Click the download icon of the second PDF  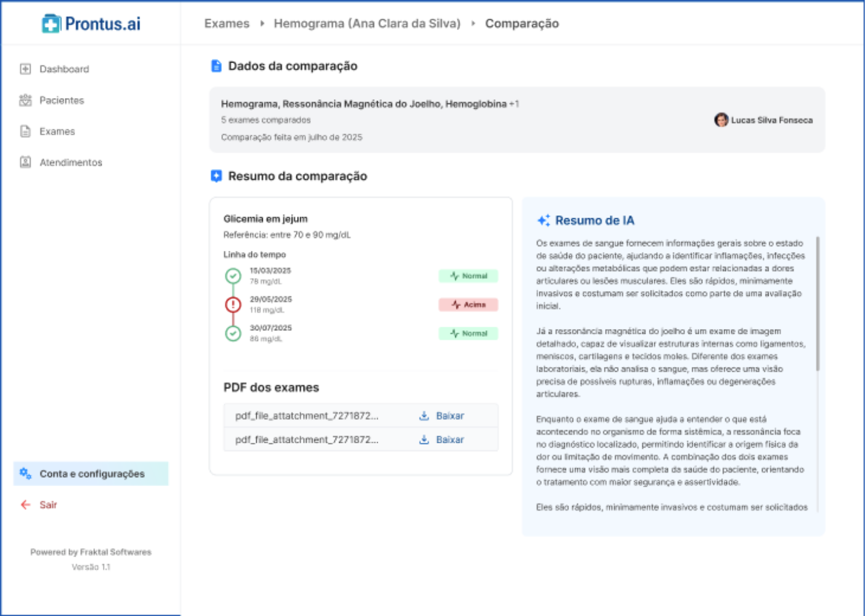point(424,440)
